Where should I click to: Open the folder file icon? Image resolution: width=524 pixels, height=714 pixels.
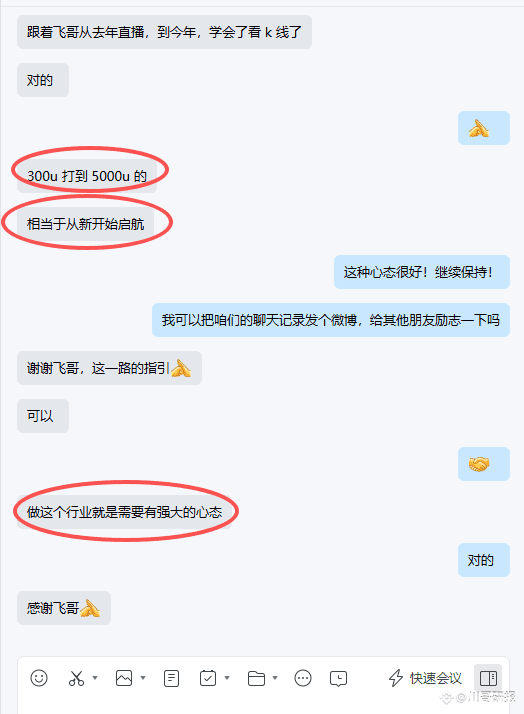pos(256,678)
